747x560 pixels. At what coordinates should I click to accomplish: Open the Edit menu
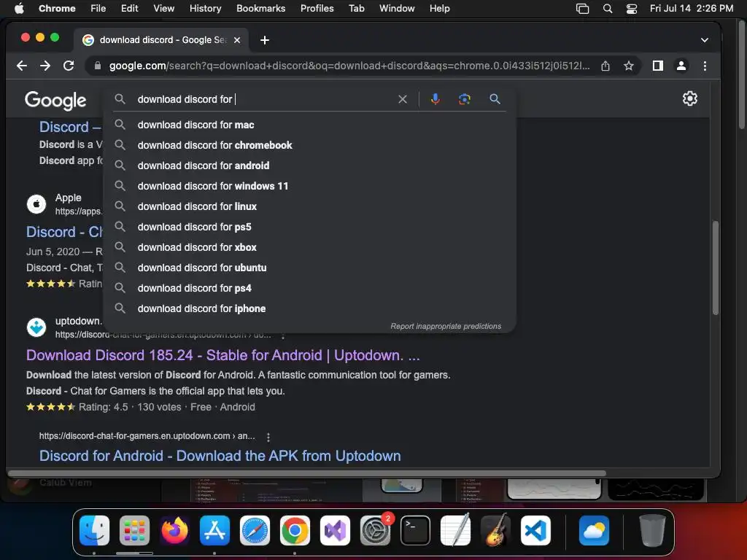pyautogui.click(x=130, y=9)
